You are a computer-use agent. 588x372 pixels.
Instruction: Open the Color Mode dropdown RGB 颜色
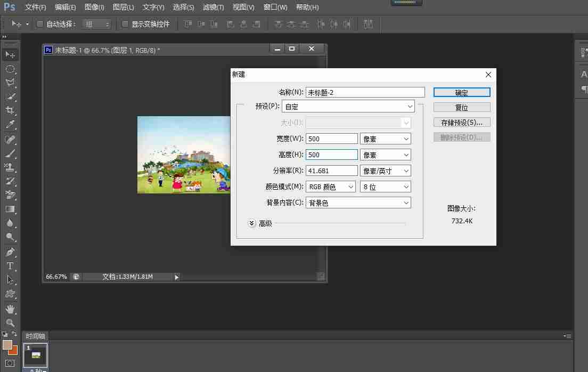pyautogui.click(x=331, y=187)
